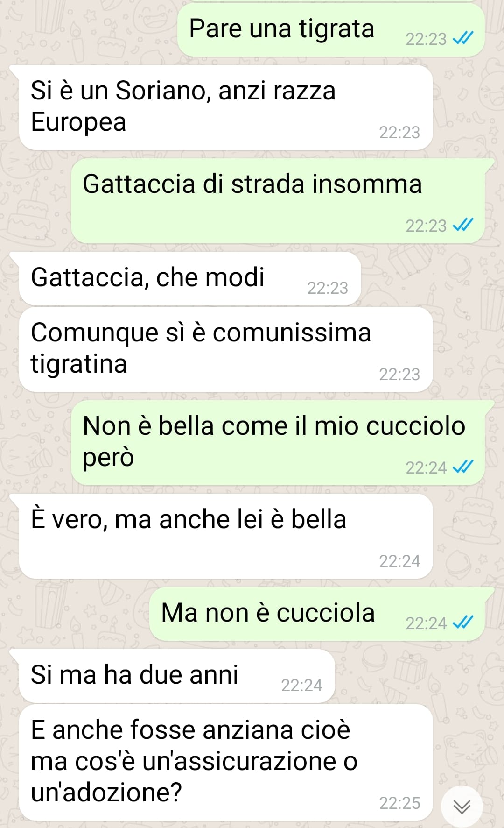The height and width of the screenshot is (828, 504).
Task: Tap timestamp on 'È vero, ma anche lei è bella'
Action: pos(399,561)
